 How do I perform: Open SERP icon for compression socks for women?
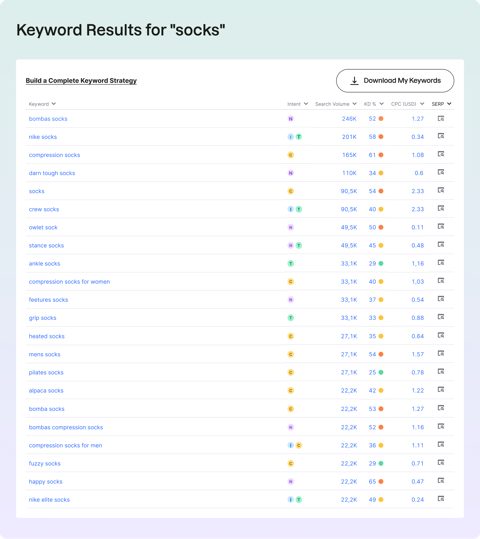coord(441,281)
